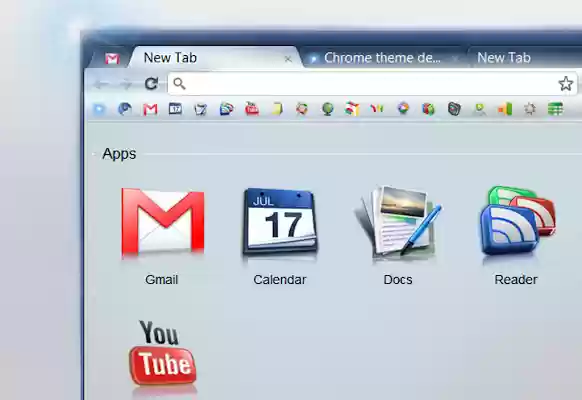Viewport: 582px width, 400px height.
Task: Bookmark this page with the star icon
Action: pos(566,84)
